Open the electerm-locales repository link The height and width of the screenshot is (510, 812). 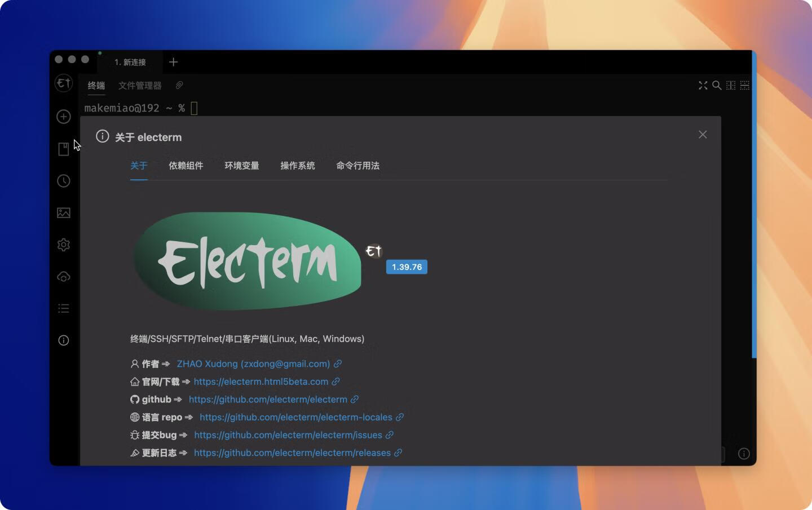pyautogui.click(x=296, y=417)
